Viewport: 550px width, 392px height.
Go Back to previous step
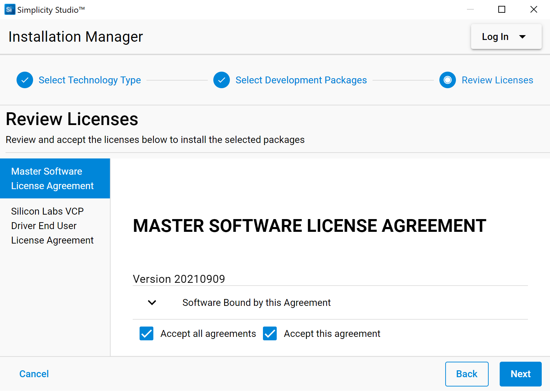pos(467,374)
